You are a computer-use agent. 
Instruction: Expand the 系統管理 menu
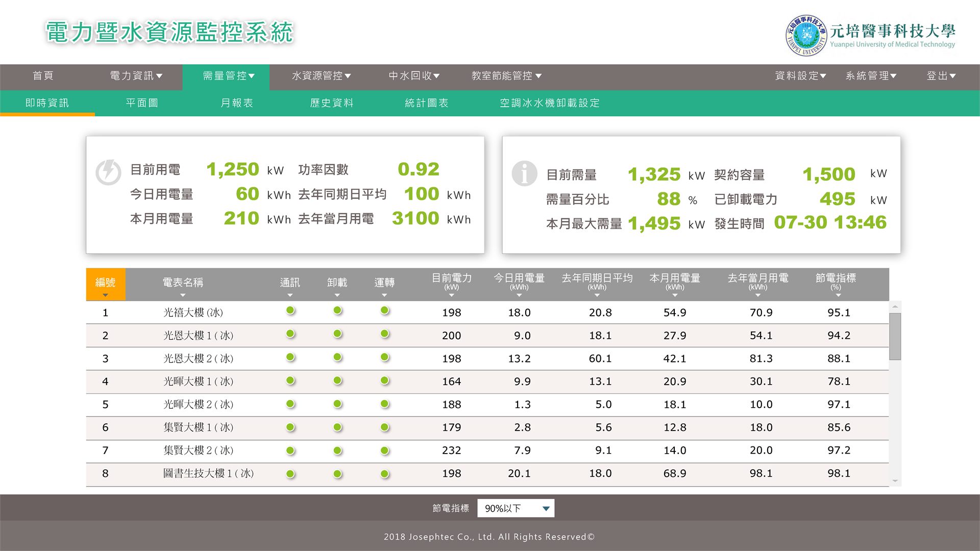pos(871,76)
